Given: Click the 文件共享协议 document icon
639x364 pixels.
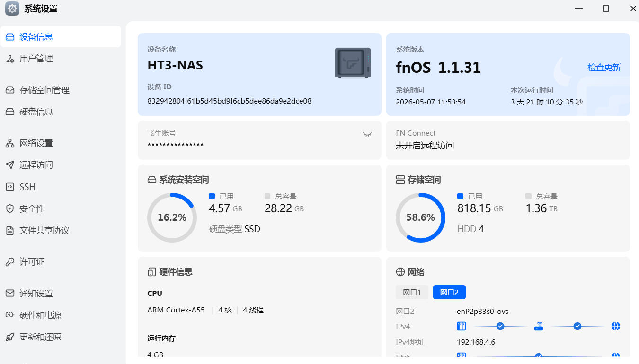Looking at the screenshot, I should click(x=10, y=231).
